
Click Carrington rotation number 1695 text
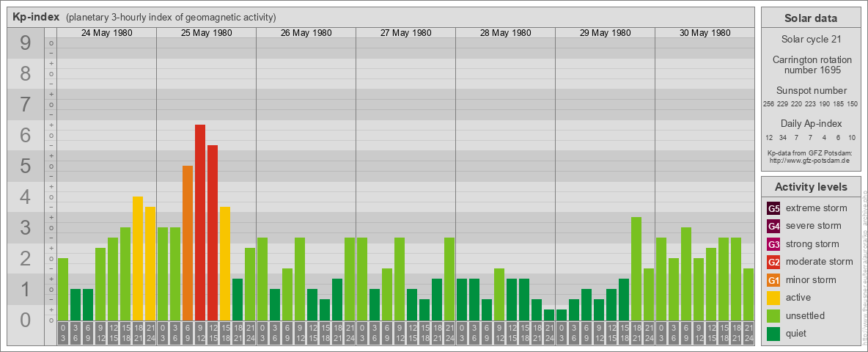click(811, 65)
